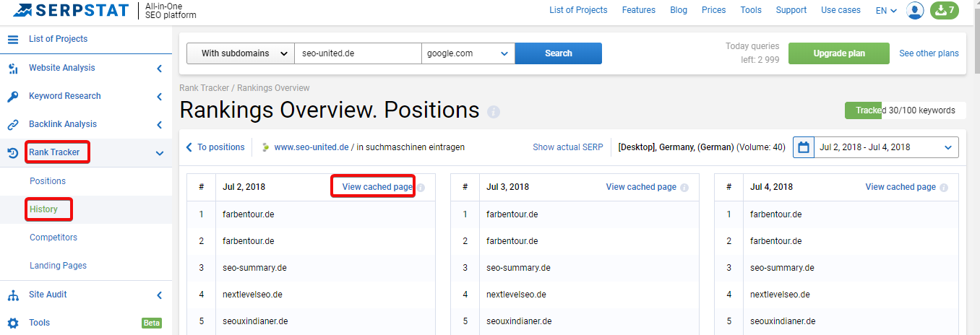Open the With subdomains dropdown
The width and height of the screenshot is (980, 335).
pos(241,53)
